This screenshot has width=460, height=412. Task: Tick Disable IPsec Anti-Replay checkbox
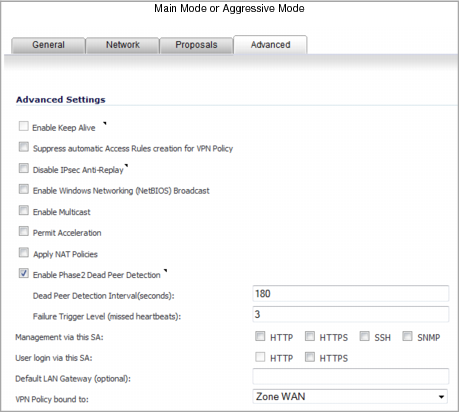[23, 168]
